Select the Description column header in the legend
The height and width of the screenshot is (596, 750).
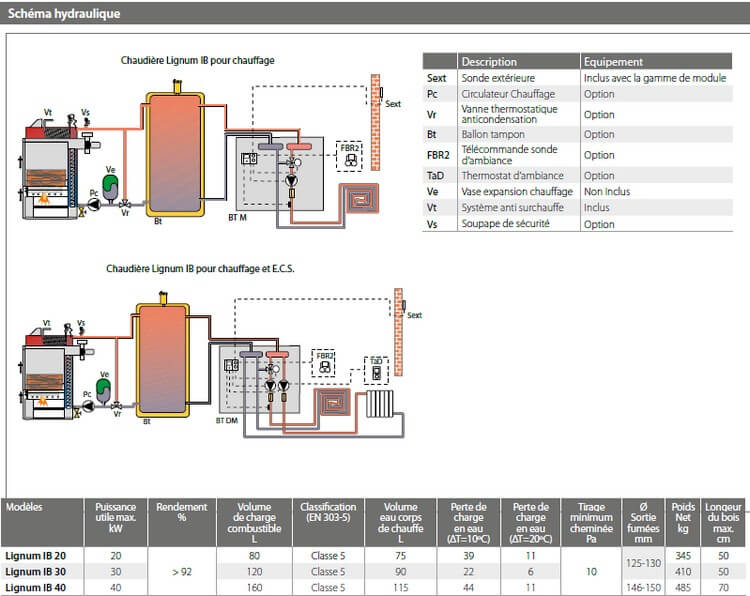[x=489, y=61]
